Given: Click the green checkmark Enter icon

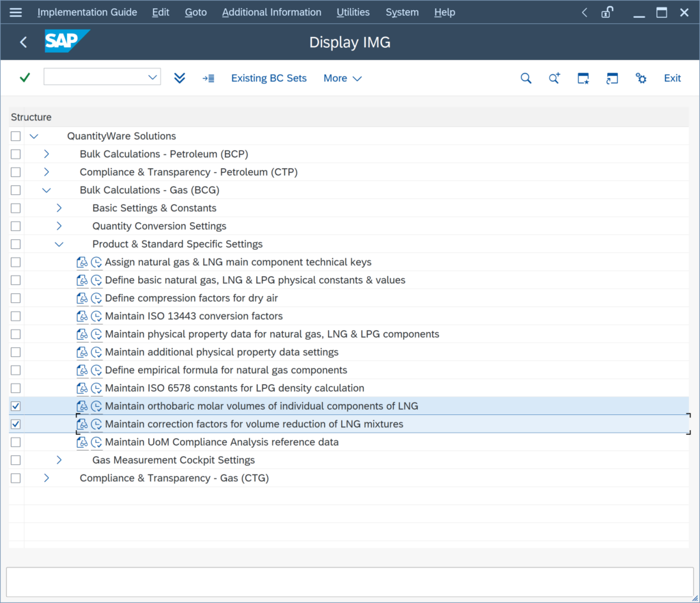Looking at the screenshot, I should [x=25, y=78].
